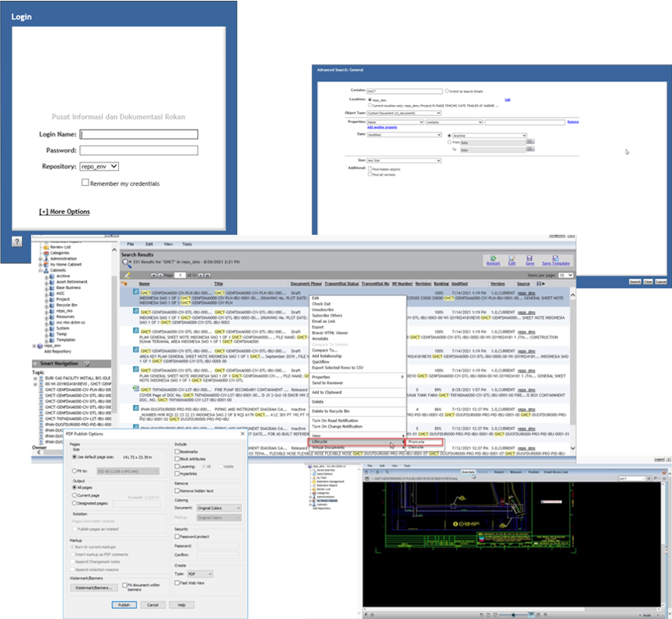Click the Restart search icon
Viewport: 672px width, 619px height.
493,259
